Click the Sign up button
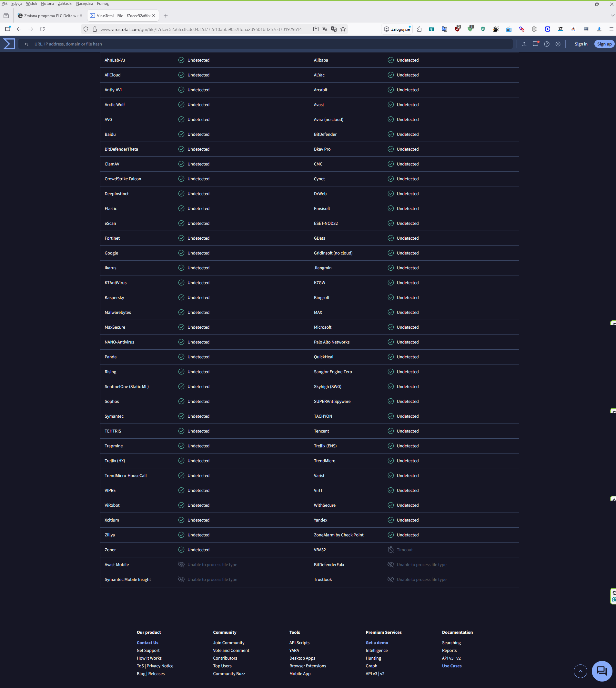Screen dimensions: 616x688 coord(604,44)
